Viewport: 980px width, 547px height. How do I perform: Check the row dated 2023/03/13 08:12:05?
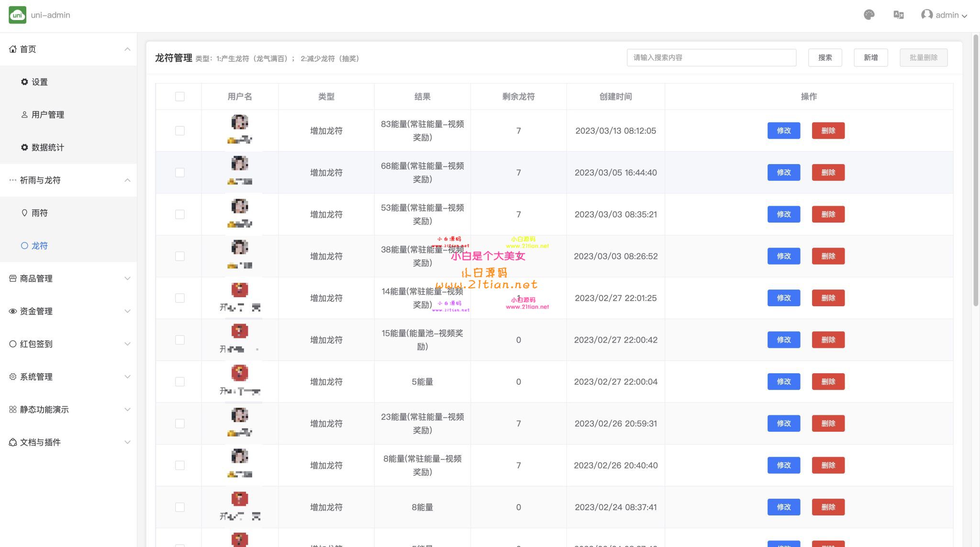(179, 131)
